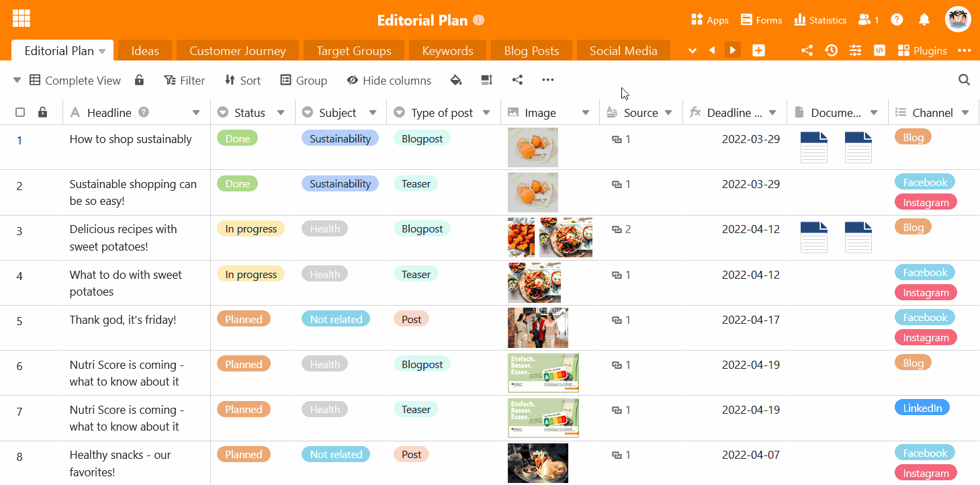Screen dimensions: 980x485
Task: Click the Filter button
Action: pyautogui.click(x=185, y=81)
